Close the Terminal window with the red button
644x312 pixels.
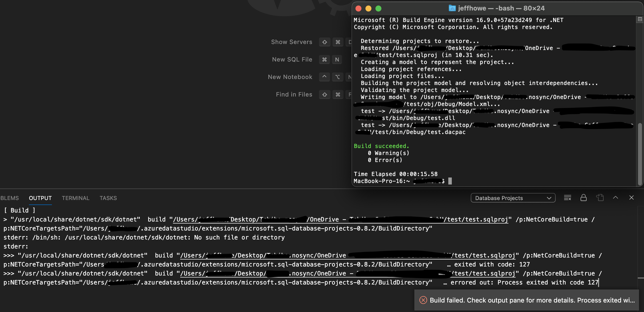358,8
